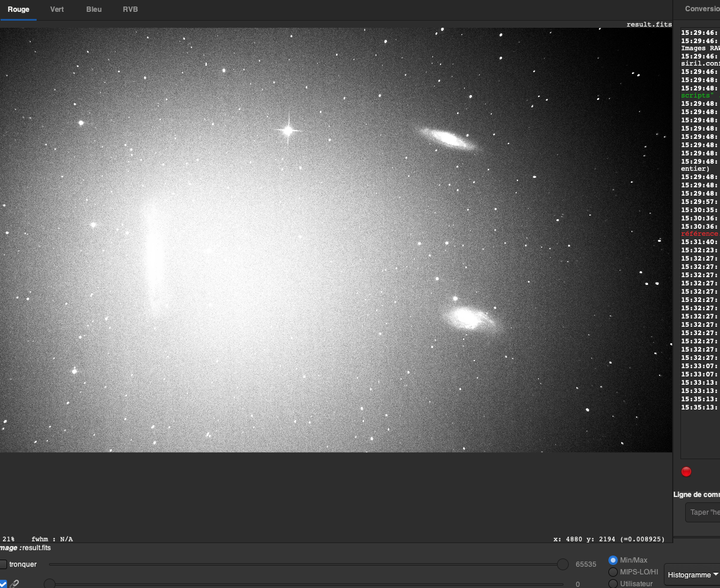
Task: Toggle the tronquer checkbox
Action: (3, 564)
